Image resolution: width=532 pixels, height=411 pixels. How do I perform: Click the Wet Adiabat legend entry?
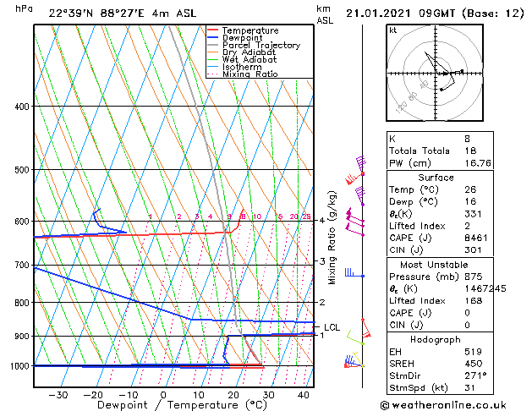(242, 59)
